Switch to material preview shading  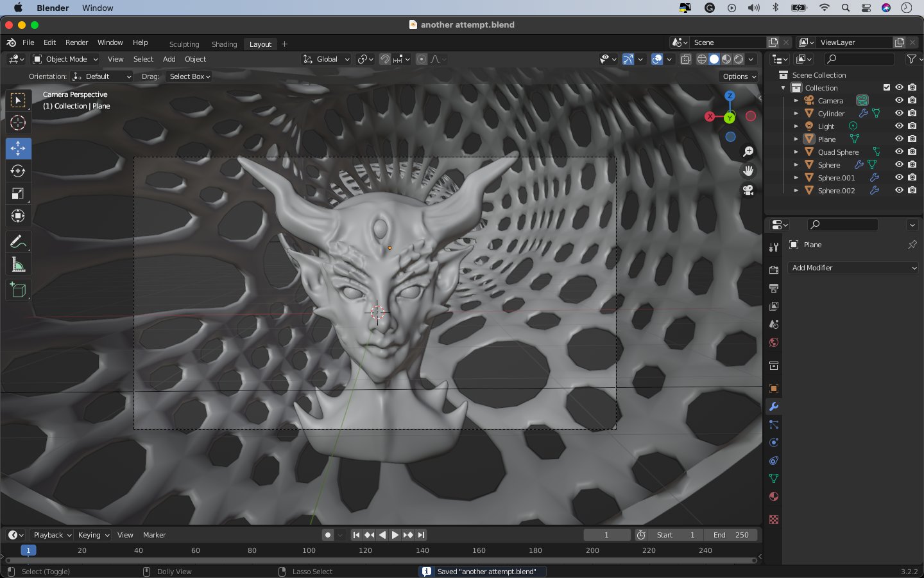point(726,59)
